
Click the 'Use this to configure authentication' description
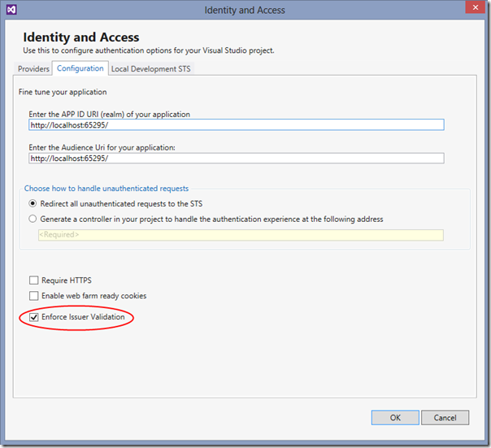pyautogui.click(x=149, y=50)
